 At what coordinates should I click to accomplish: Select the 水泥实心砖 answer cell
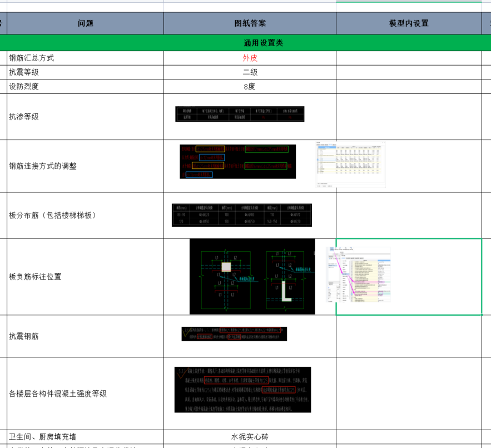click(250, 437)
